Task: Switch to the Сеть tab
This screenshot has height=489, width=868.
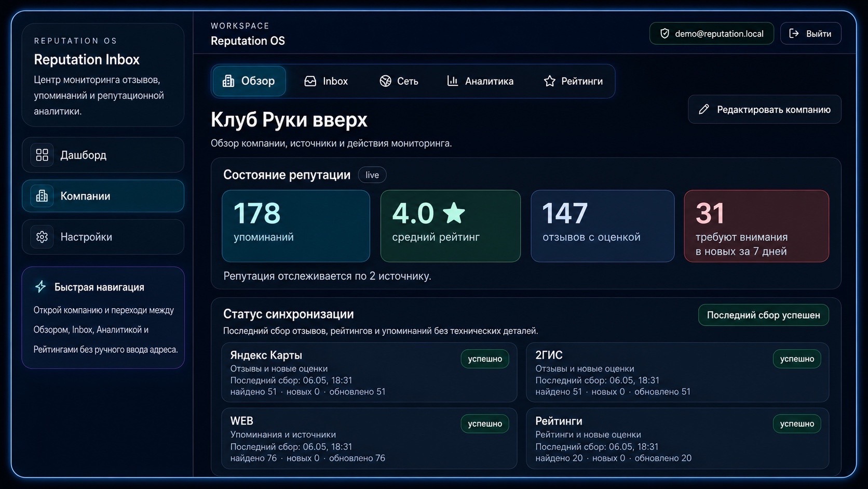Action: 399,81
